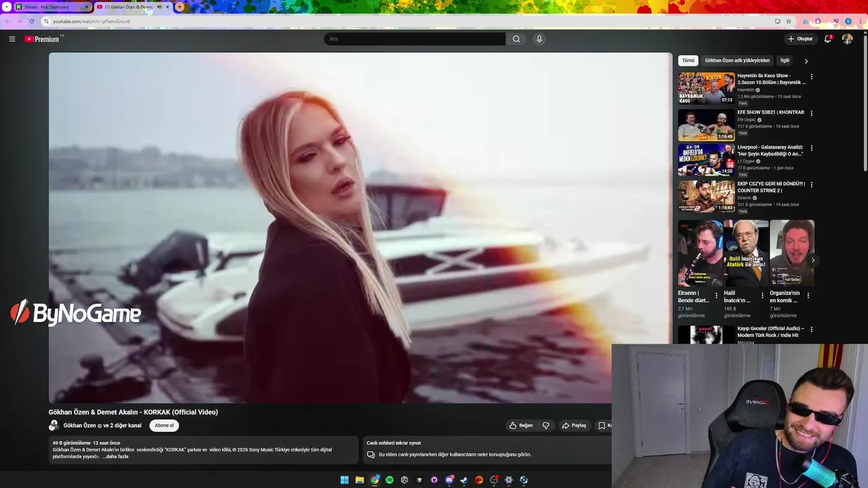The width and height of the screenshot is (868, 488).
Task: Open the options menu for Liverpool - Galatasaray Analizi
Action: (812, 148)
